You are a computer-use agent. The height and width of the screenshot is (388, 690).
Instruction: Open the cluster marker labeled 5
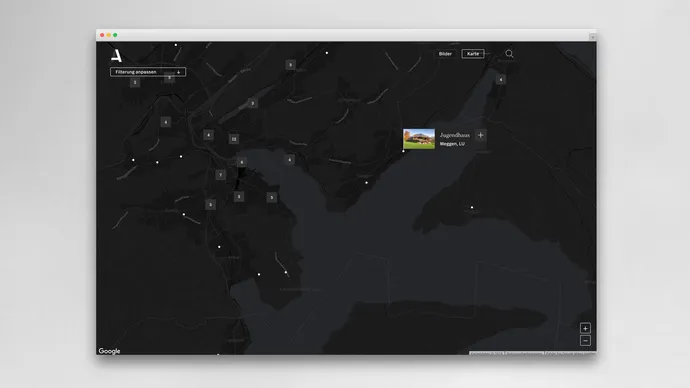(x=272, y=197)
